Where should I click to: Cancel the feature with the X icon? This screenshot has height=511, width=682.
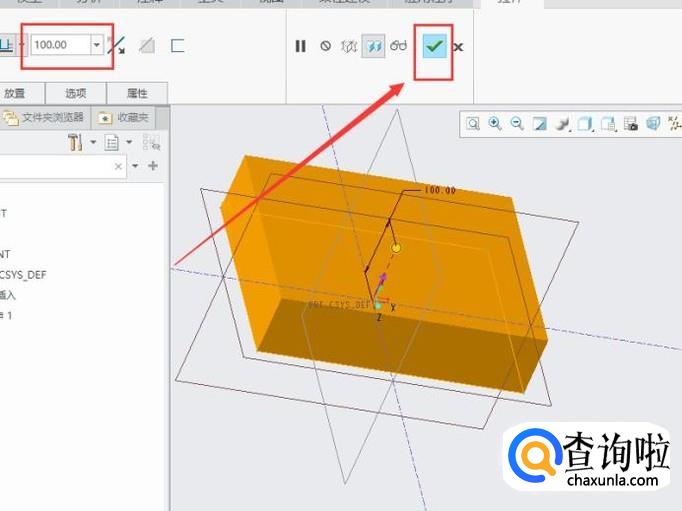pyautogui.click(x=458, y=47)
